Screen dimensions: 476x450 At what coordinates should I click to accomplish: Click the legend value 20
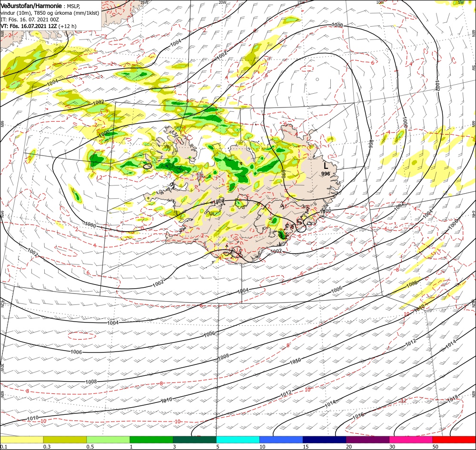(x=349, y=447)
